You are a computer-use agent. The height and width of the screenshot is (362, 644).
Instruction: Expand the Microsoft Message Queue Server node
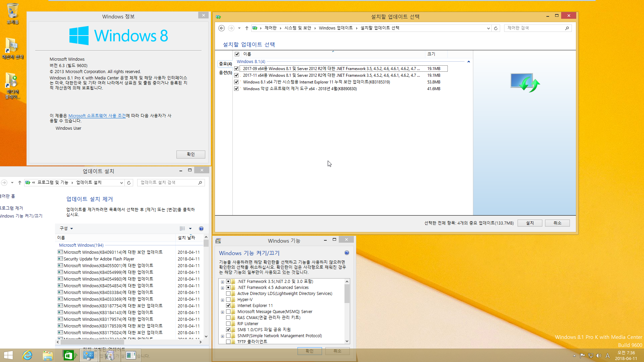(x=222, y=312)
